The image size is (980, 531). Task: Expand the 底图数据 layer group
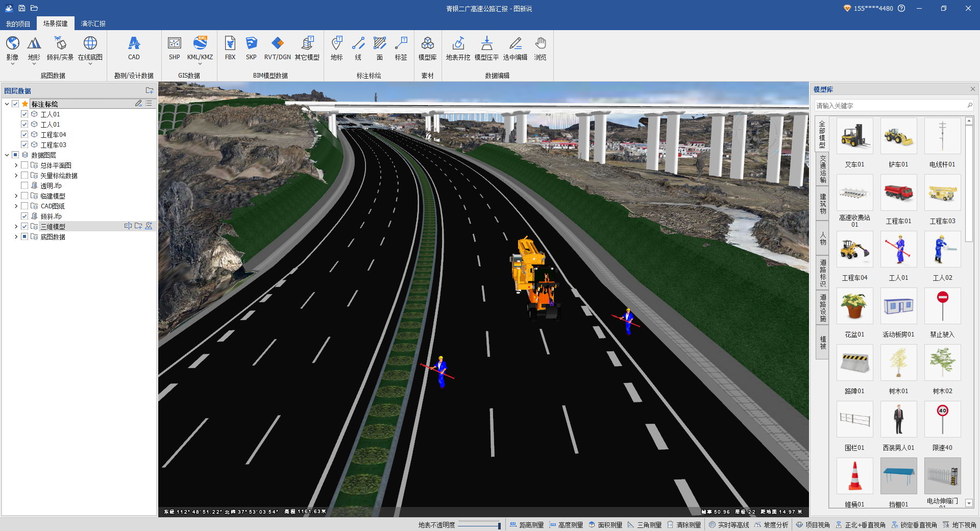(x=16, y=237)
